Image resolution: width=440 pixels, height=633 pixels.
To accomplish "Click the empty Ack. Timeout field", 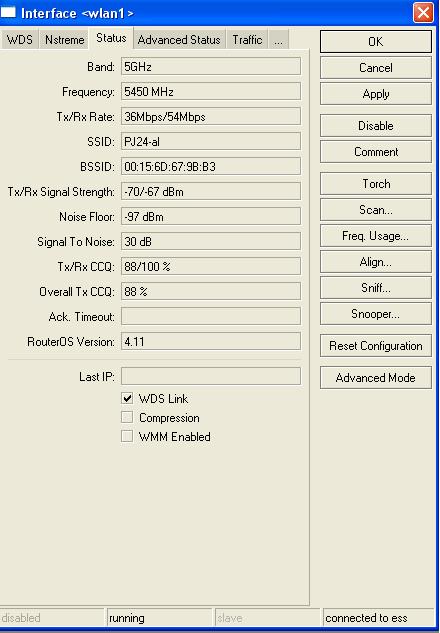I will coord(211,316).
